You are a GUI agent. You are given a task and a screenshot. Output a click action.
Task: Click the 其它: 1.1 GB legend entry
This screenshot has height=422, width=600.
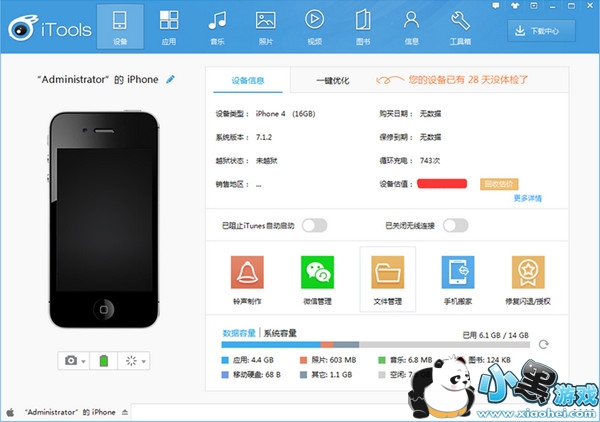pyautogui.click(x=326, y=375)
